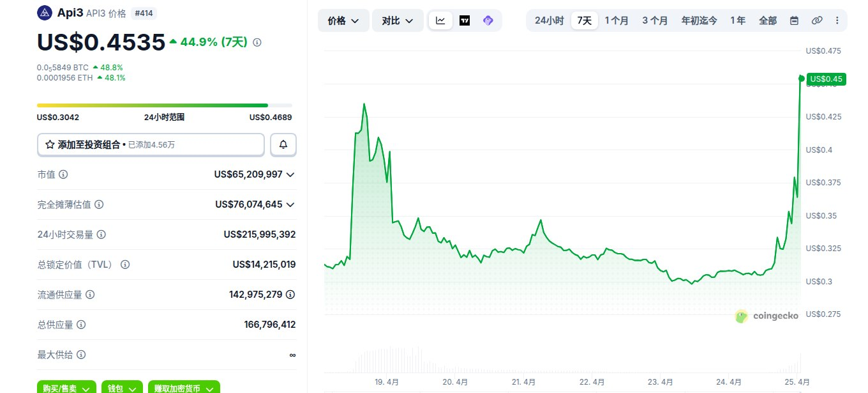Click the US$215,995,392 volume value

(260, 235)
